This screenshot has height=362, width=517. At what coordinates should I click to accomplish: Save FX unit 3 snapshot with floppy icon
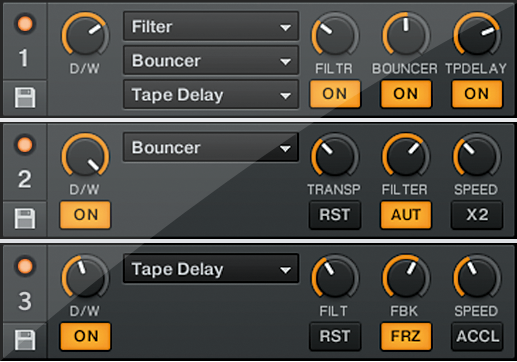pos(25,340)
